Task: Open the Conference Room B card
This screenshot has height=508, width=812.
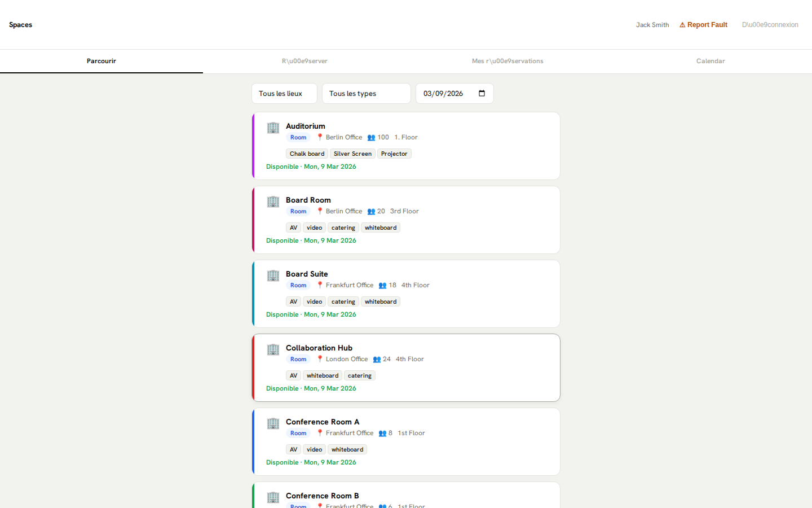Action: (x=406, y=496)
